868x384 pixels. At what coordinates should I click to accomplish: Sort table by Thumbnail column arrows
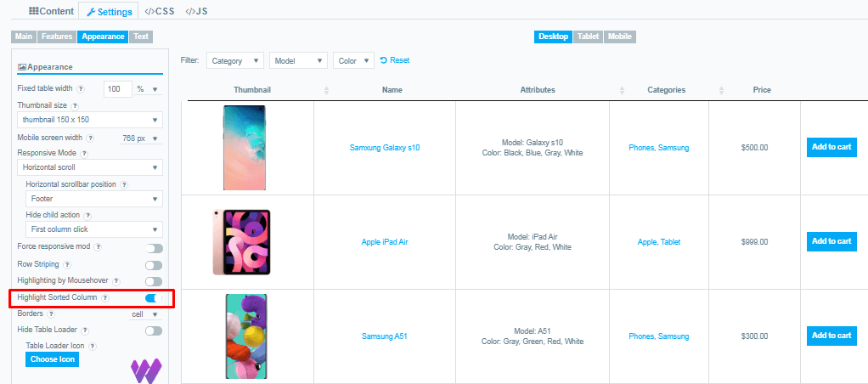click(326, 90)
